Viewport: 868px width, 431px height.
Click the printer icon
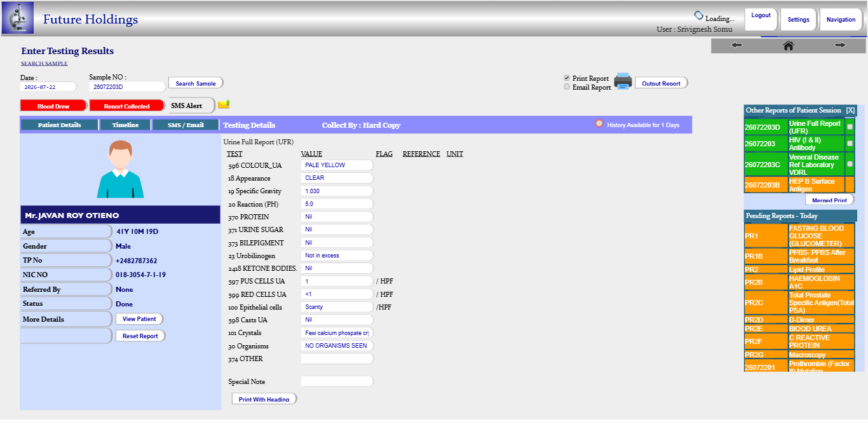[623, 81]
